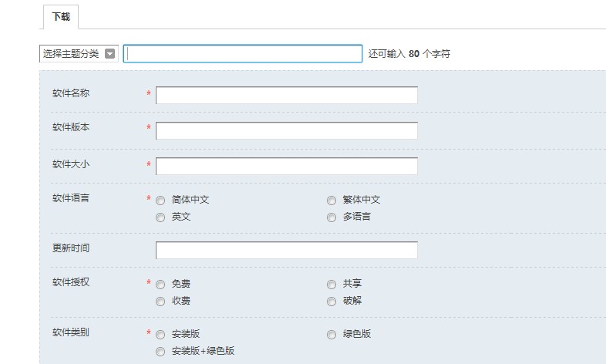Select the 共享 radio button
Screen dimensions: 606x364
332,284
